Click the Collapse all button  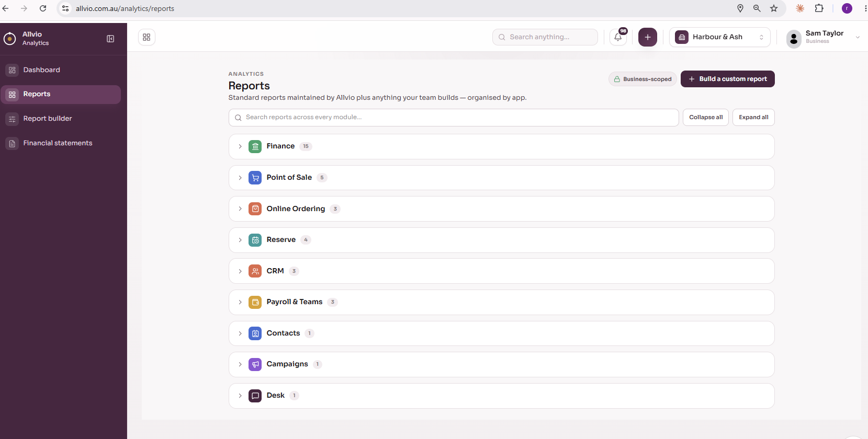click(706, 118)
